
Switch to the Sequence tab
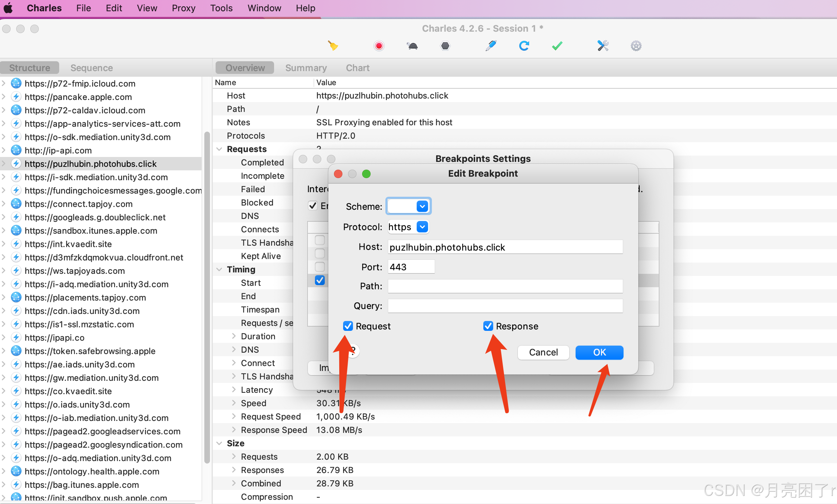click(92, 68)
